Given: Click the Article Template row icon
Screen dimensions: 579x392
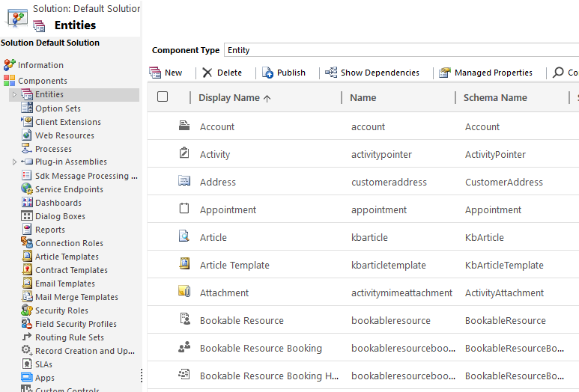Looking at the screenshot, I should tap(184, 265).
